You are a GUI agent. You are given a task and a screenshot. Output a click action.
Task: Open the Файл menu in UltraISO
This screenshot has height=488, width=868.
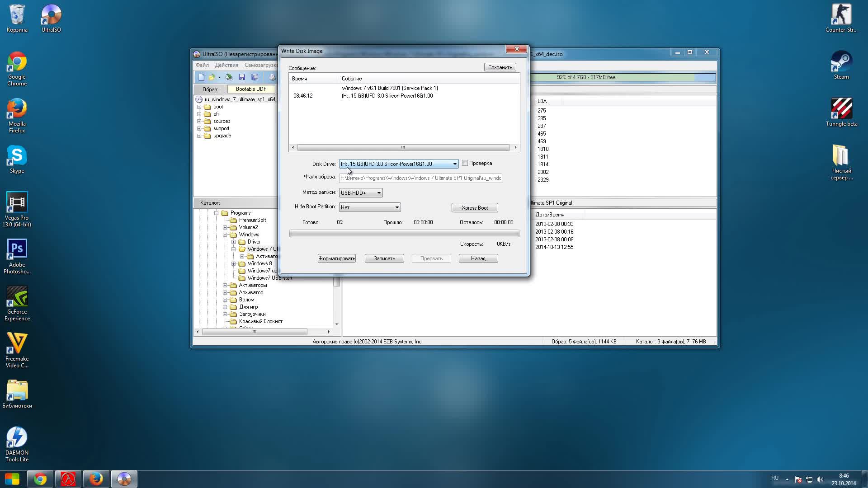coord(202,65)
